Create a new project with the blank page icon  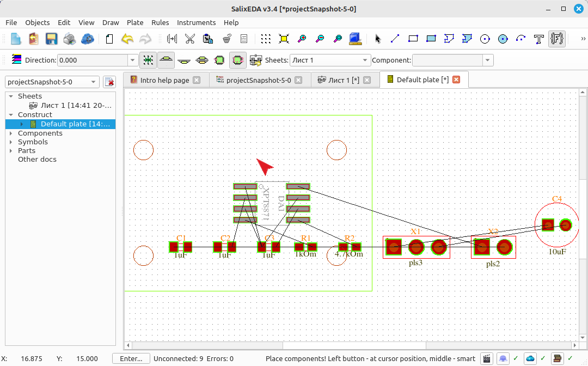16,39
